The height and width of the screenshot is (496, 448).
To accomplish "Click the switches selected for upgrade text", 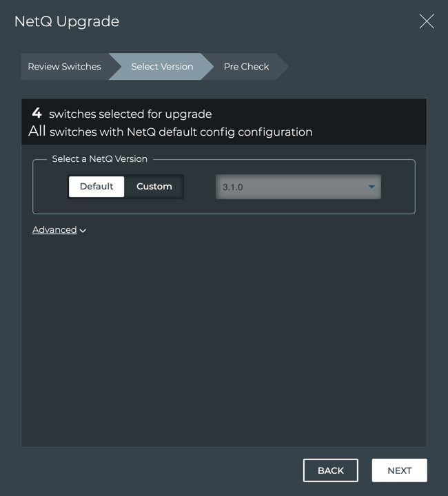I will 130,114.
